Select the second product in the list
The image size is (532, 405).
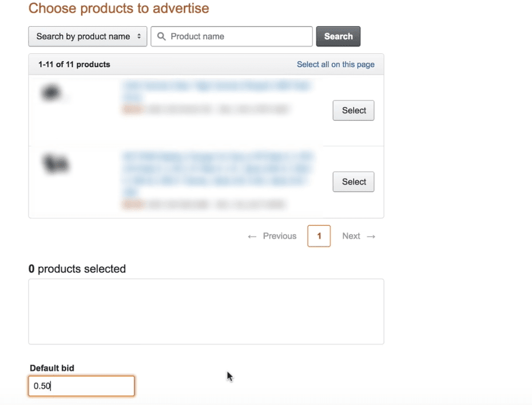click(353, 181)
